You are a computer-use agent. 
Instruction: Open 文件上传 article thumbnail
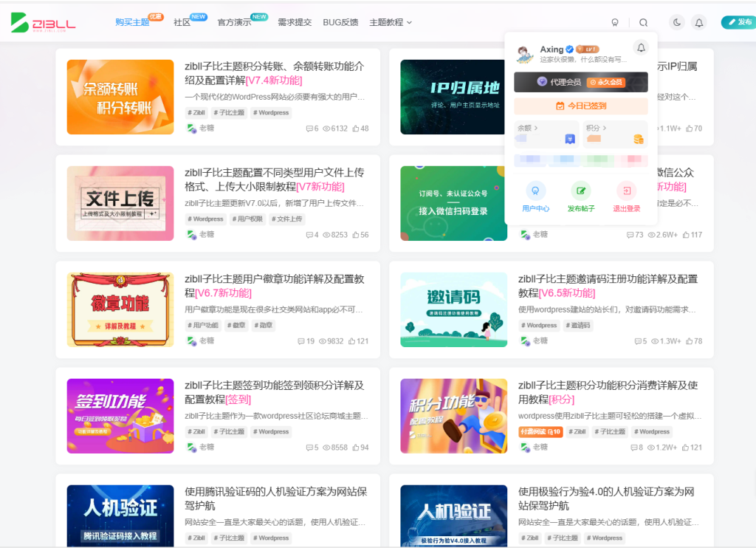coord(120,203)
